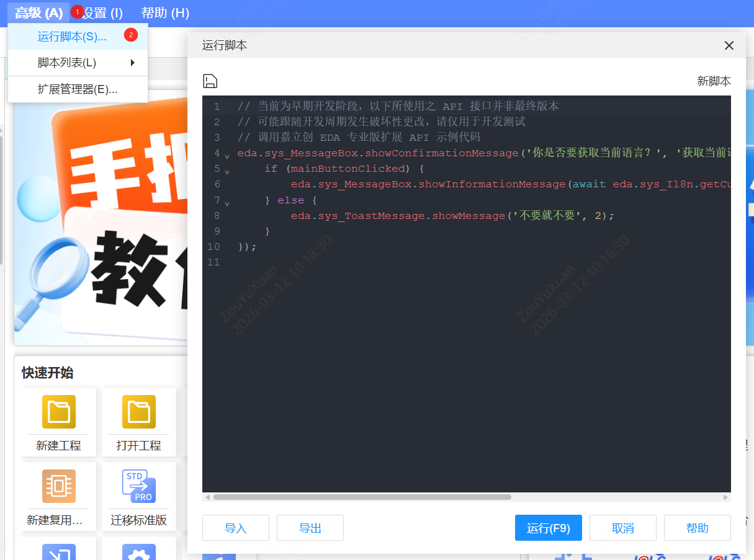
Task: Click the blue arrow icon in quick start
Action: coord(58,551)
